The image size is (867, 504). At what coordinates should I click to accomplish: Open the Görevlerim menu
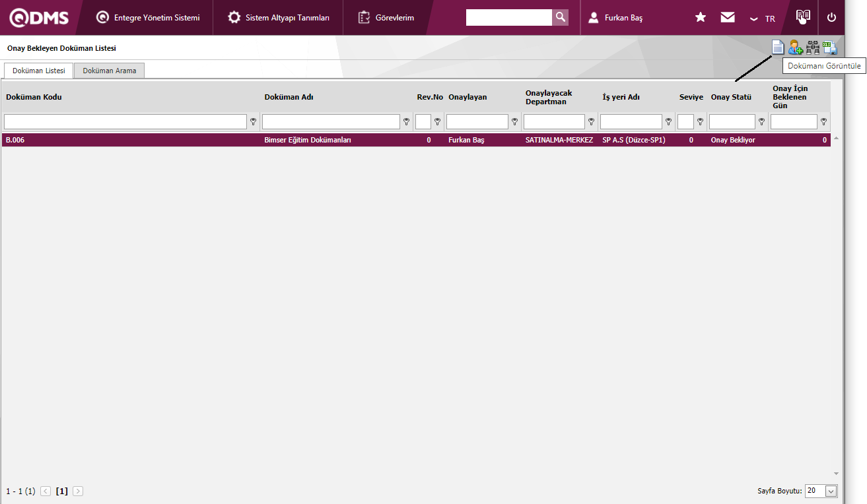386,18
